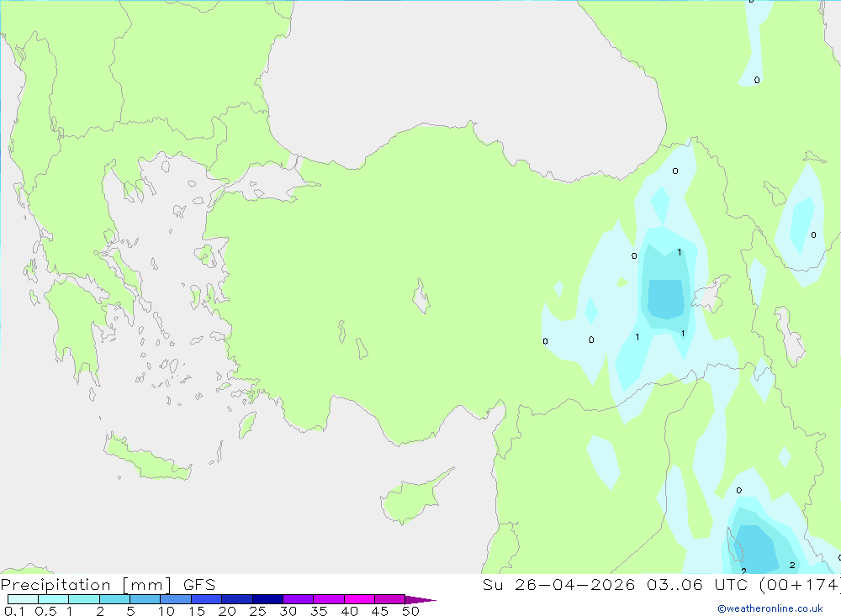Click the "30" legend scale label
Screen dimensions: 841x616
click(x=288, y=611)
